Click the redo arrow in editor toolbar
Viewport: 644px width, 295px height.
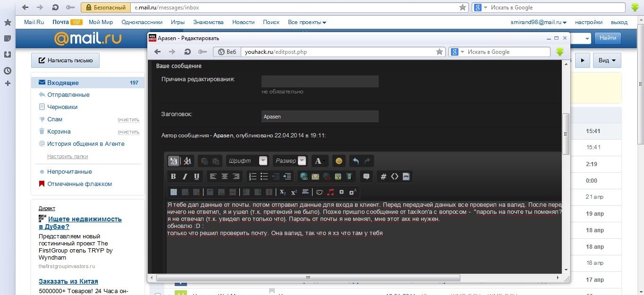(368, 161)
